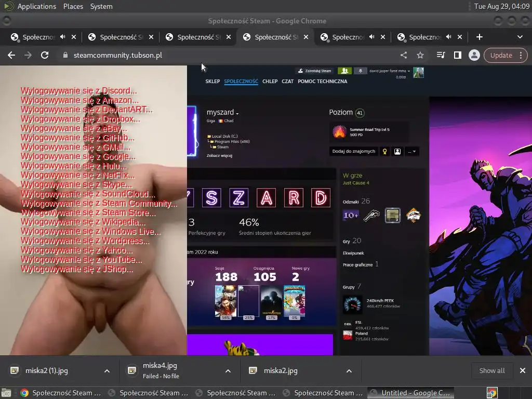The height and width of the screenshot is (399, 532).
Task: Open the green friends icon
Action: coord(344,71)
